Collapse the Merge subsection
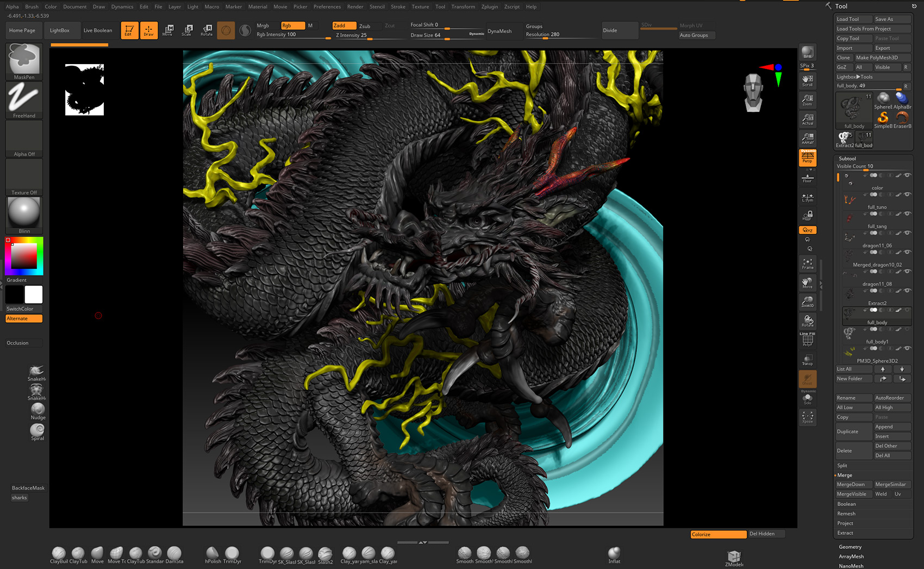 pos(845,475)
